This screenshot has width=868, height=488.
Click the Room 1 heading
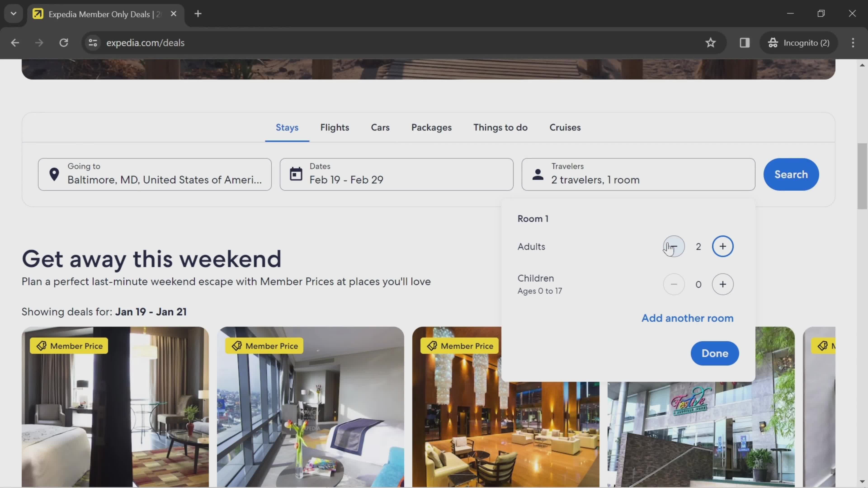[x=533, y=219]
